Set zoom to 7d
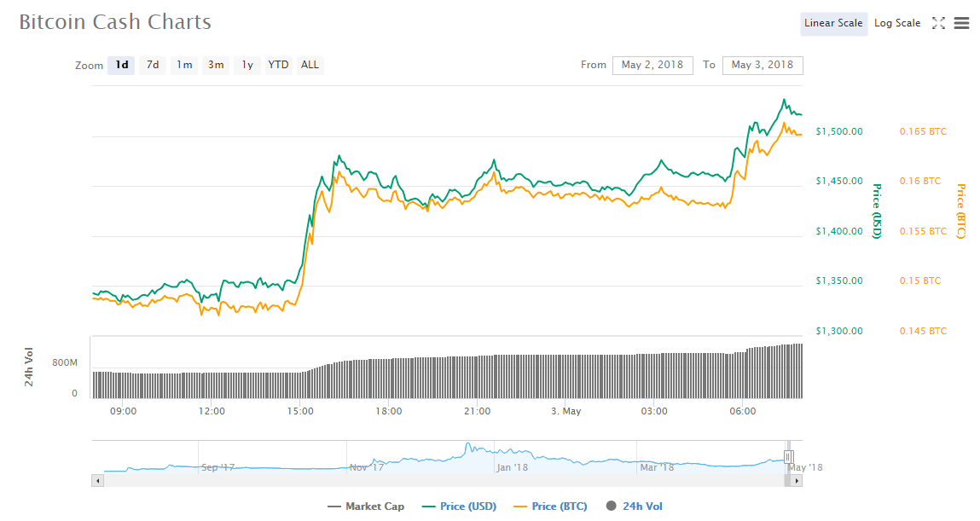Screen dimensions: 980x521 coord(153,65)
